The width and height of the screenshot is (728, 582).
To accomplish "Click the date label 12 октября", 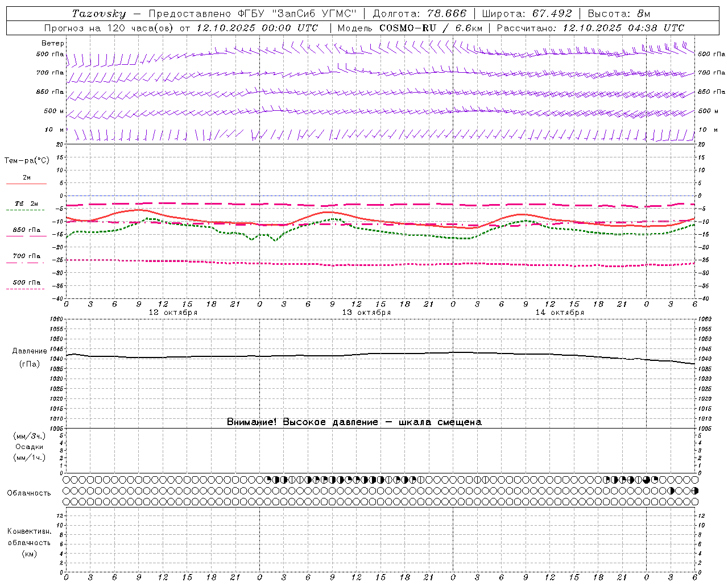I will (x=173, y=313).
